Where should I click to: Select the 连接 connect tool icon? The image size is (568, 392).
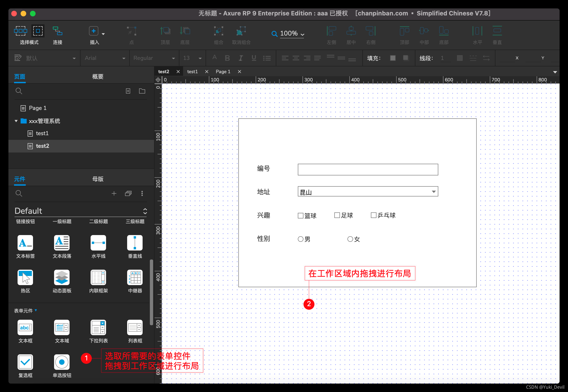(57, 31)
